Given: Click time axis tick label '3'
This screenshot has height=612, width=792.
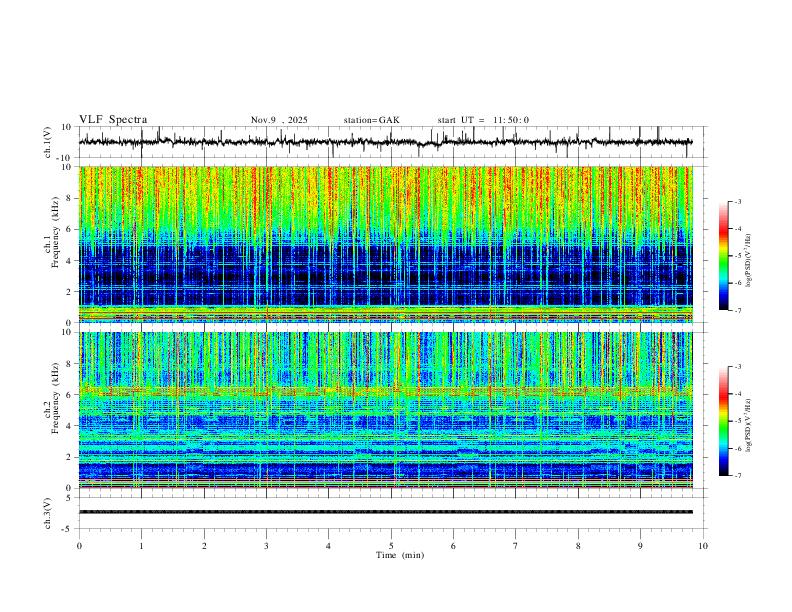Looking at the screenshot, I should pyautogui.click(x=266, y=546).
